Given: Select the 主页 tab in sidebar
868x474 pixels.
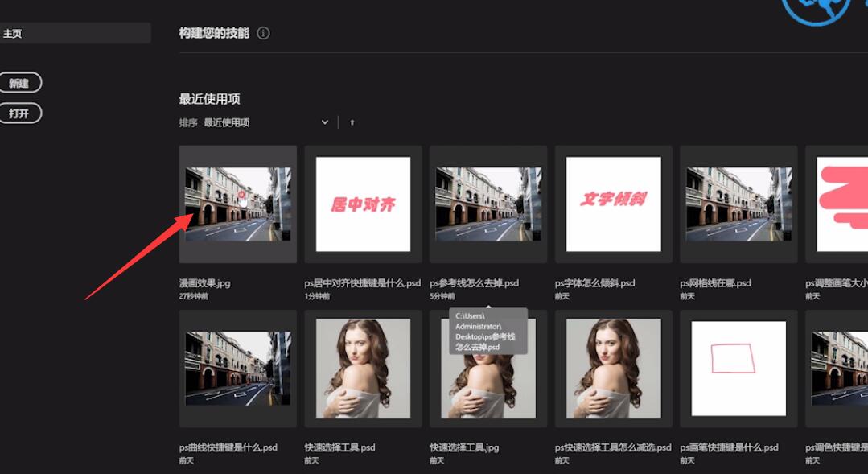Looking at the screenshot, I should pos(76,33).
